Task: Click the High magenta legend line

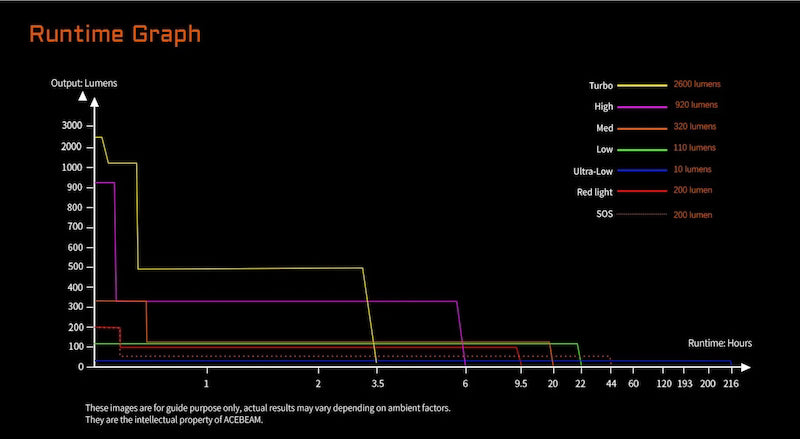Action: (641, 106)
